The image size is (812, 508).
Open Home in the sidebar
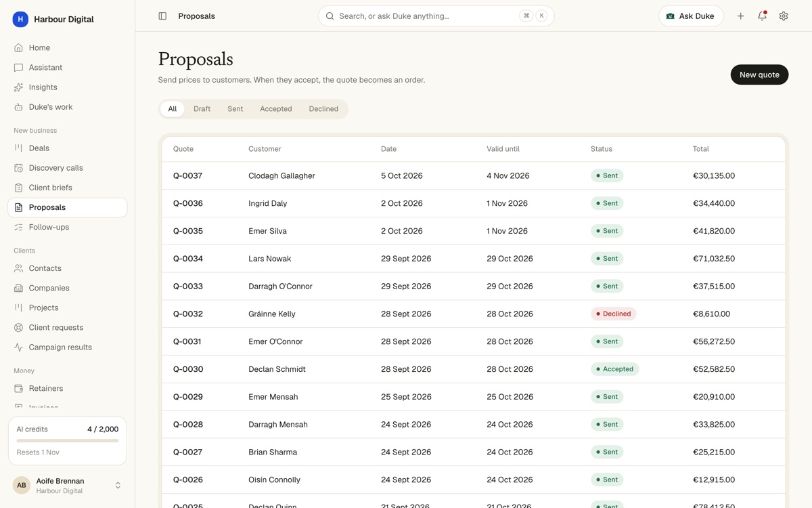pos(68,47)
